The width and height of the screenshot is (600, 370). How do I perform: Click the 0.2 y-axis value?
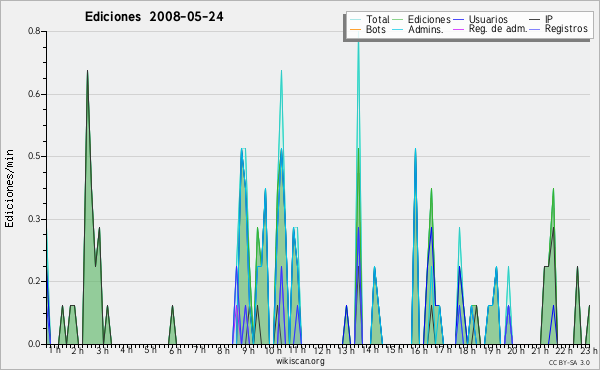click(x=34, y=281)
